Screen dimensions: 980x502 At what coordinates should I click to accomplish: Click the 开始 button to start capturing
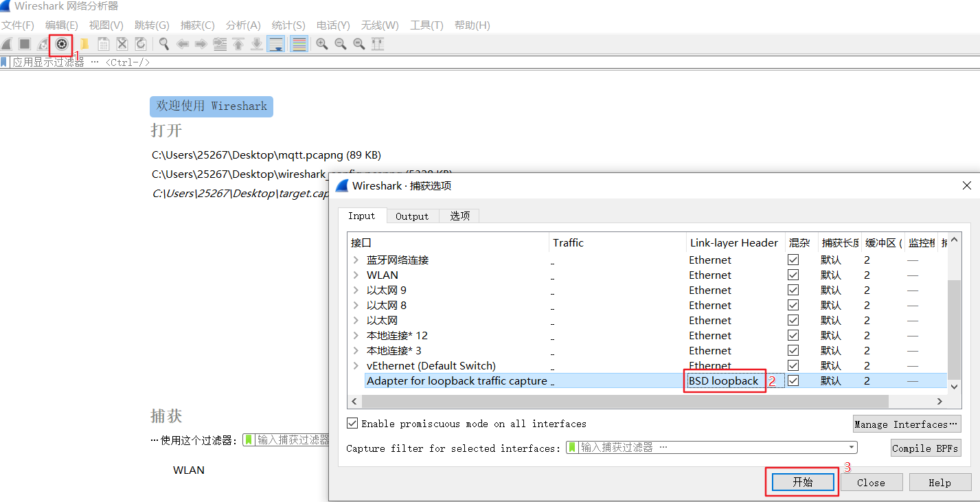click(801, 481)
